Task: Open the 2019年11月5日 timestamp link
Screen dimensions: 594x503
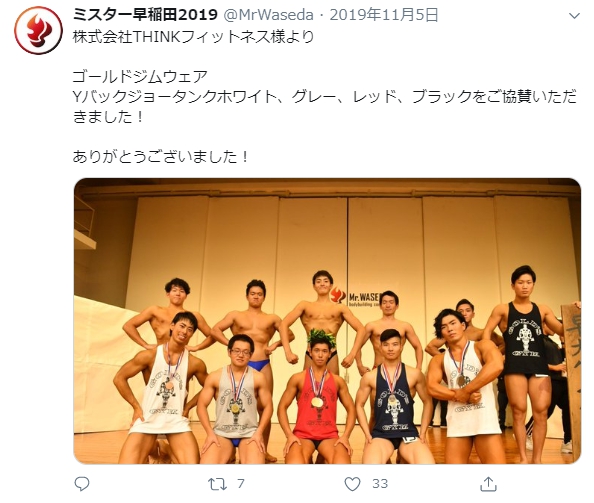Action: 384,15
